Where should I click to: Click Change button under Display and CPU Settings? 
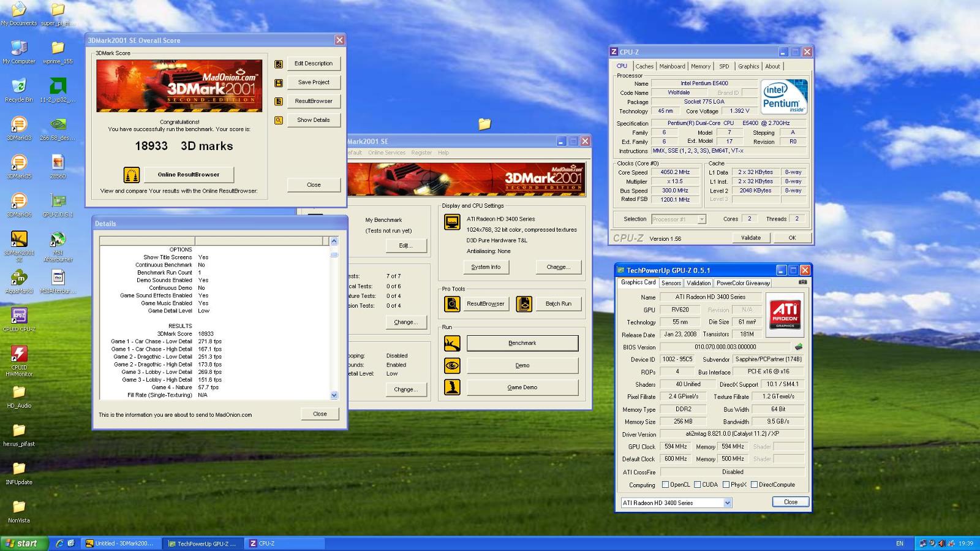pos(558,267)
